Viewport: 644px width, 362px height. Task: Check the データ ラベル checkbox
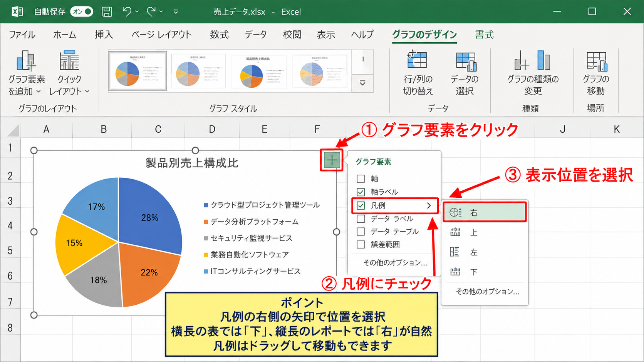361,219
